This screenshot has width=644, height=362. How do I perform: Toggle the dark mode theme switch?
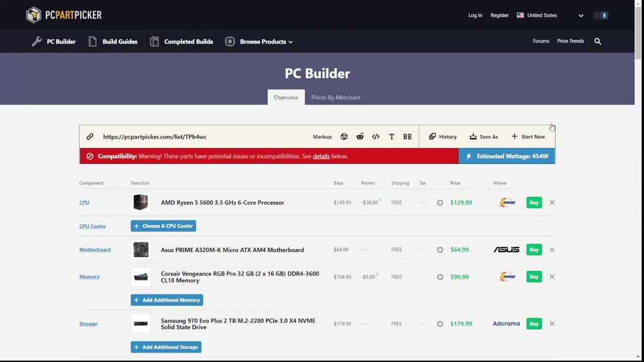601,15
